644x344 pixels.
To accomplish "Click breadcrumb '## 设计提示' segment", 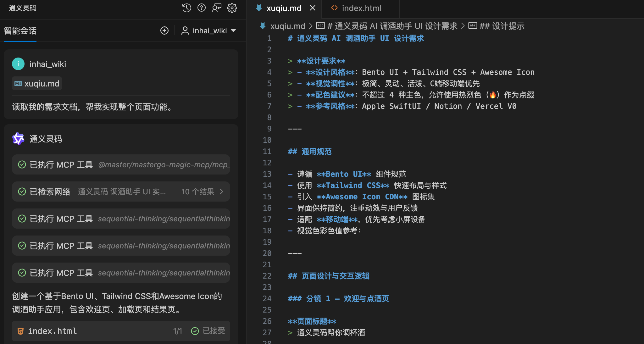I will click(502, 26).
